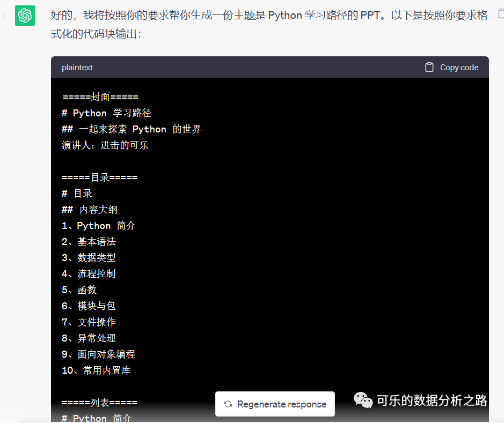The width and height of the screenshot is (504, 423).
Task: Click the partially visible icon at top-right edge
Action: pyautogui.click(x=501, y=14)
